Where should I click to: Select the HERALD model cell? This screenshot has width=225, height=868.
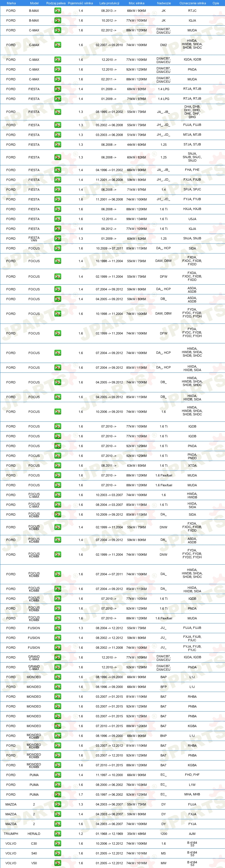tap(34, 834)
